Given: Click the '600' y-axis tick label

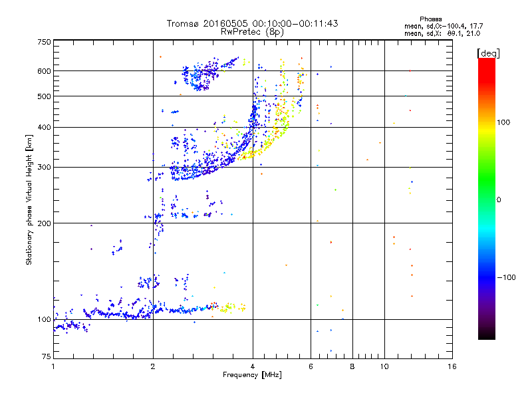Looking at the screenshot, I should pos(44,71).
